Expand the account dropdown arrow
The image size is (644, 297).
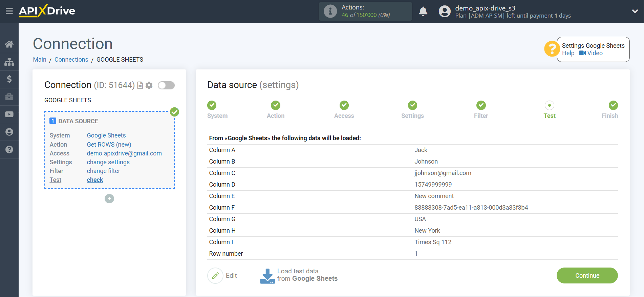[635, 12]
